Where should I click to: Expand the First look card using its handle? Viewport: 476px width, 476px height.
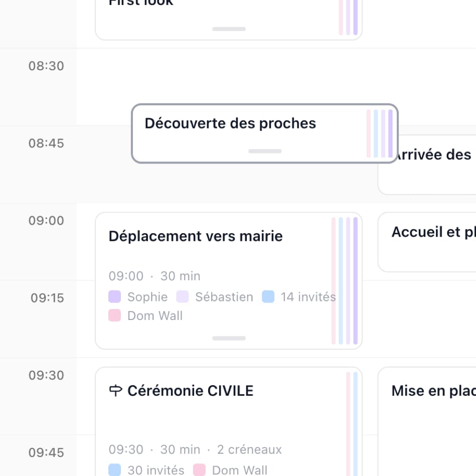coord(228,29)
